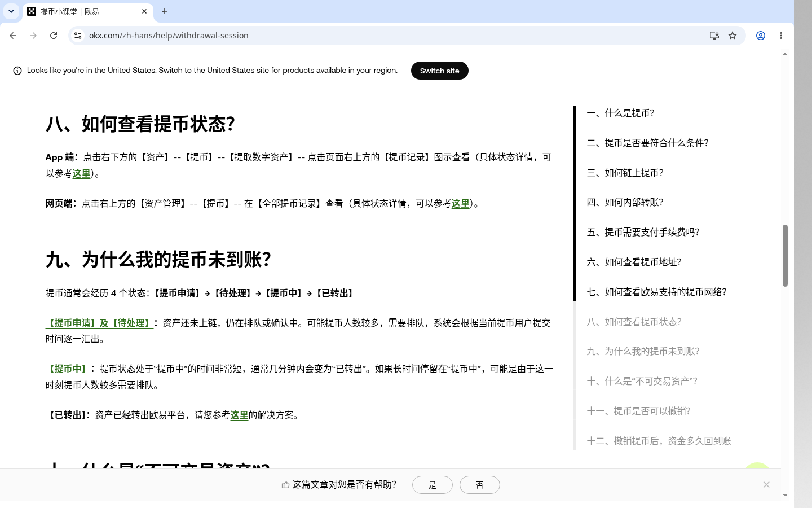Go back to previous page
The width and height of the screenshot is (812, 508).
[x=13, y=36]
